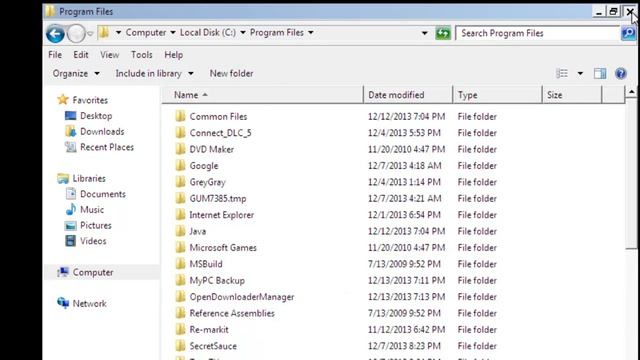
Task: Open recent pages dropdown beside Forward button
Action: (x=90, y=33)
